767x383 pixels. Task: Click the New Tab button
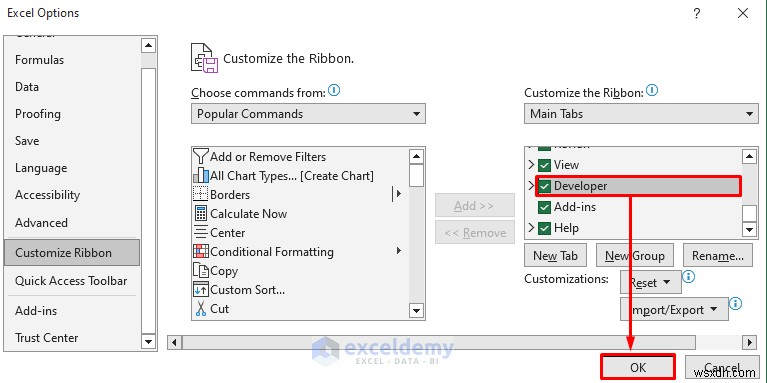(555, 255)
